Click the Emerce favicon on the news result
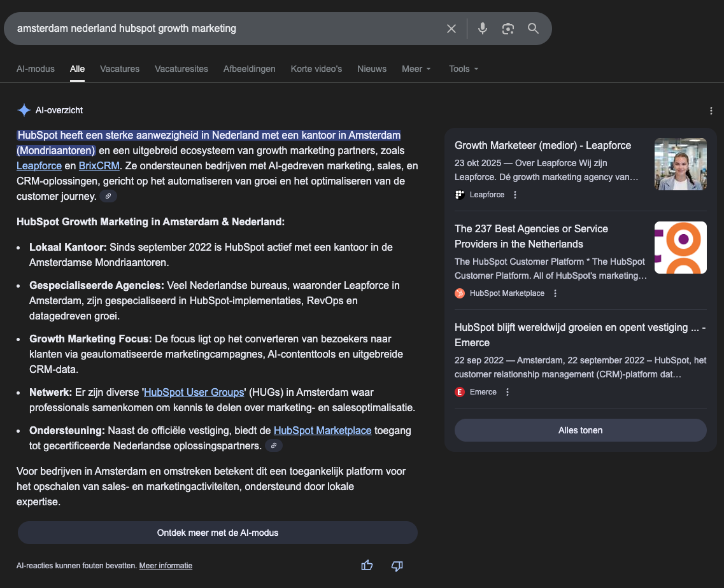This screenshot has width=724, height=588. click(459, 391)
